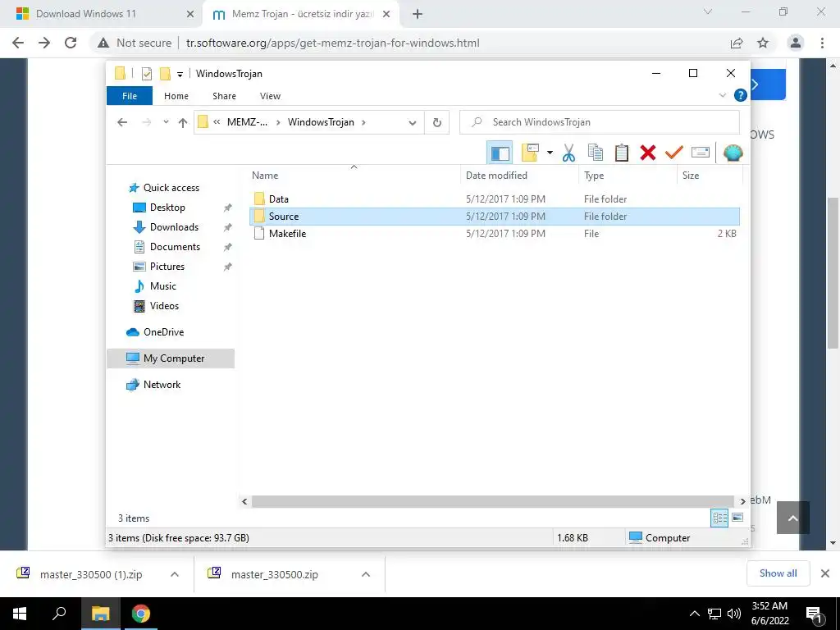Switch to the Download Windows 11 browser tab
Viewport: 840px width, 630px height.
coord(85,14)
